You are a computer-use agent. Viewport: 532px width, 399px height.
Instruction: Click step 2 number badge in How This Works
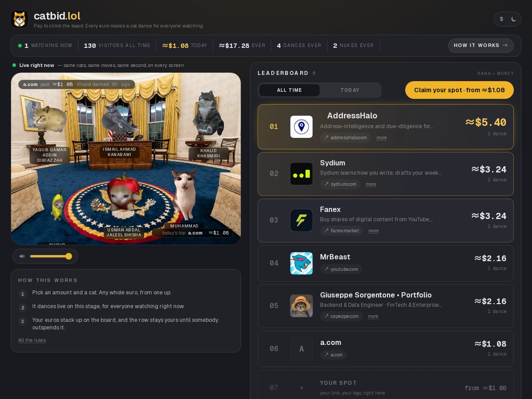click(x=23, y=308)
